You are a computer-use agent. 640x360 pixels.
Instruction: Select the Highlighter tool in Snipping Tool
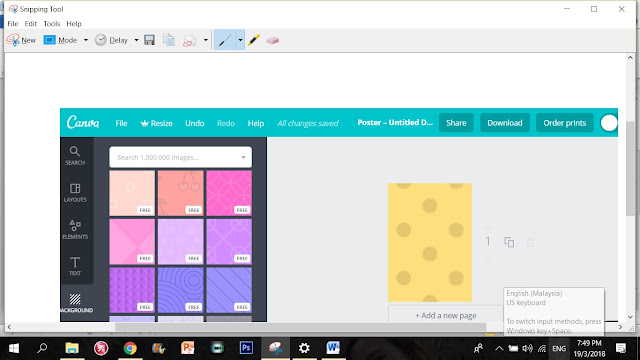[x=254, y=40]
